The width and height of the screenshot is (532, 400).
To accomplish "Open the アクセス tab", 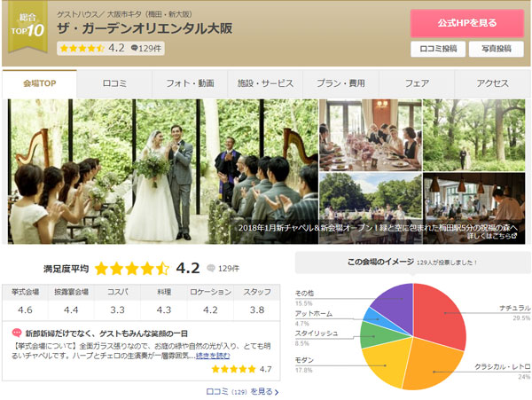I will click(x=492, y=83).
